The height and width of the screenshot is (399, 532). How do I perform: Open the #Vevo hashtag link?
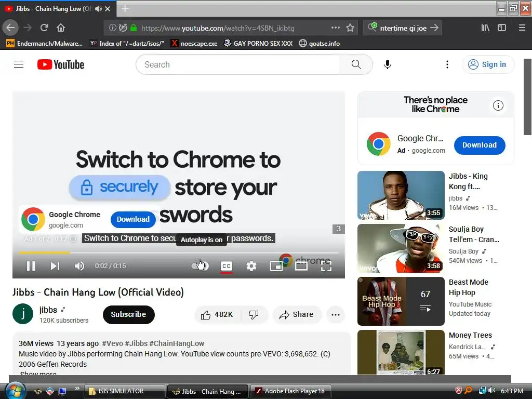(x=112, y=343)
